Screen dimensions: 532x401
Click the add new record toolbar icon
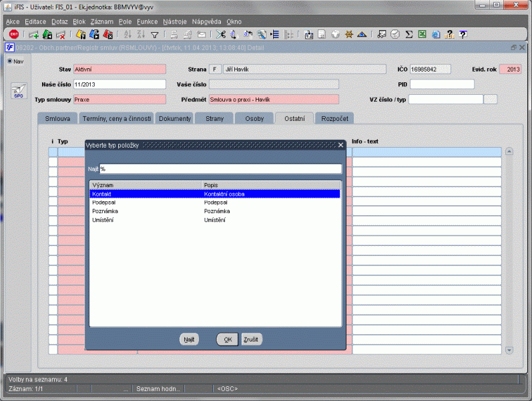(x=33, y=34)
